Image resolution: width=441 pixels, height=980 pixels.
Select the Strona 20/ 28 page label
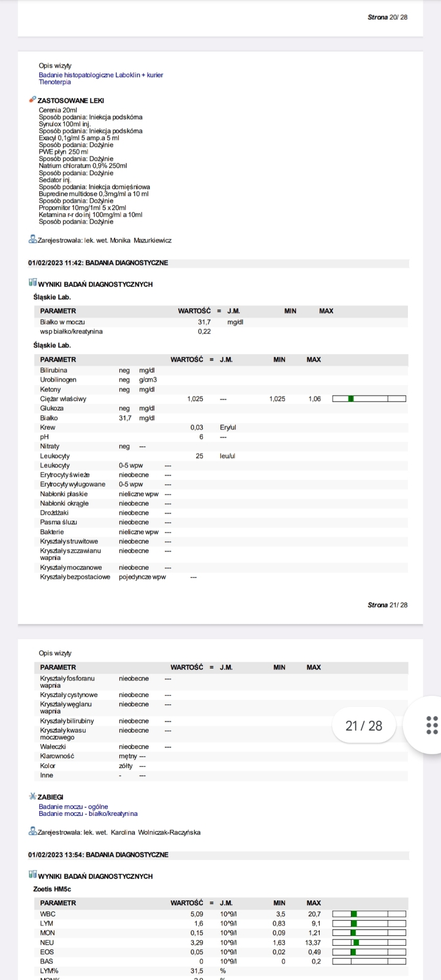click(387, 17)
